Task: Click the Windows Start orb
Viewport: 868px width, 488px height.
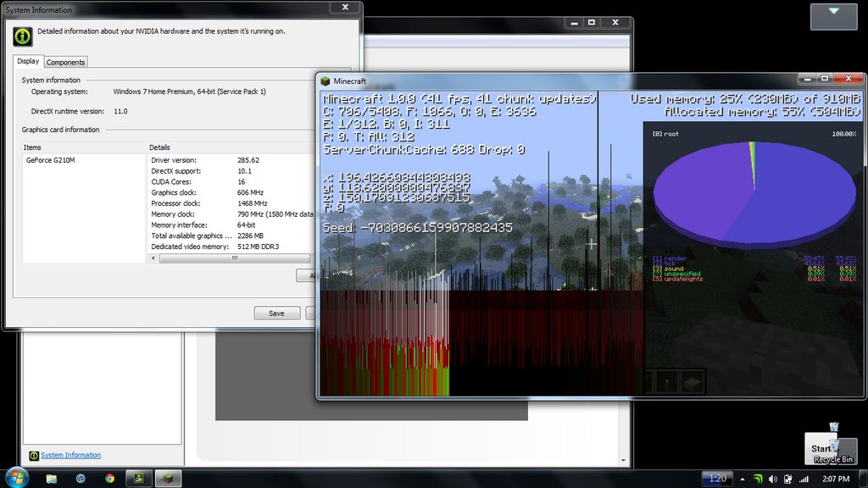Action: point(17,477)
